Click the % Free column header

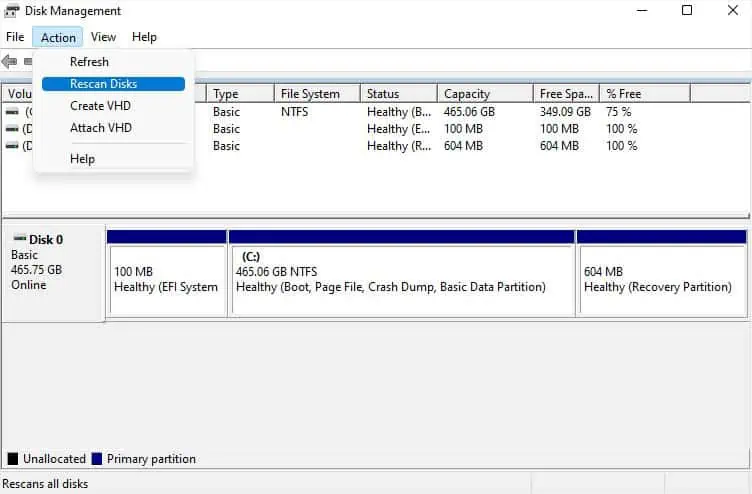pos(623,94)
